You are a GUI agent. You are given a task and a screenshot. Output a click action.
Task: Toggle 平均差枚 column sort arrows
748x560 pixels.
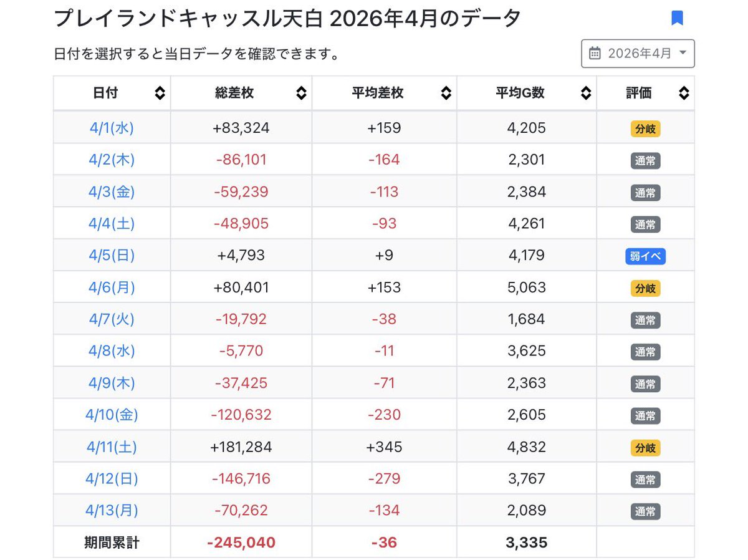(x=446, y=94)
